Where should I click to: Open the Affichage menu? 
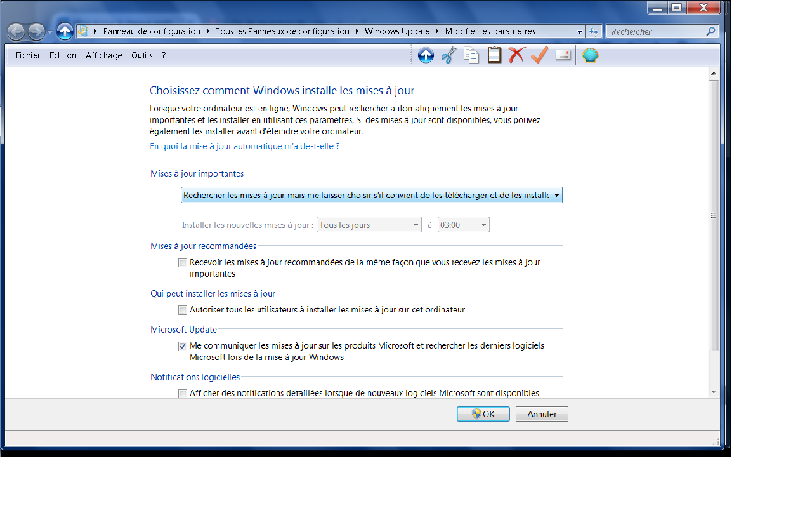tap(104, 55)
